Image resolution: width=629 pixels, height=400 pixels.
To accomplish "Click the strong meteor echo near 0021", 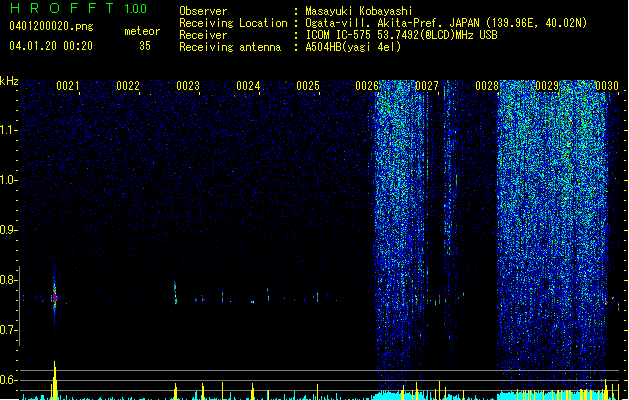I will (55, 297).
